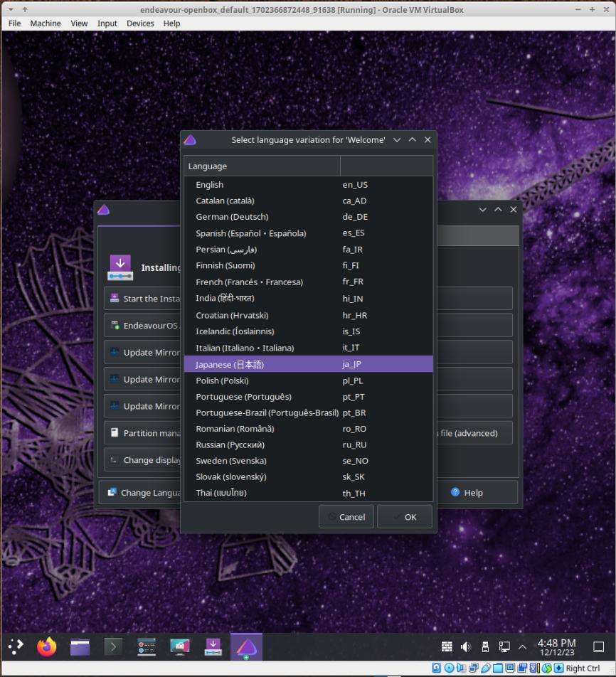Select Sweden (Svenska) language row

(309, 461)
